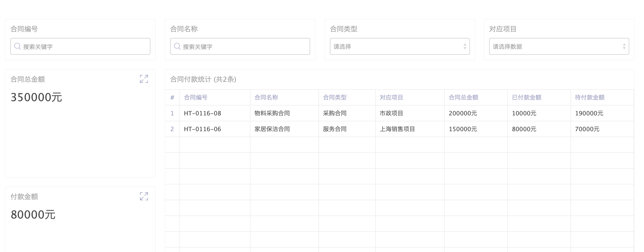Viewport: 644px width, 252px height.
Task: Expand the 付款金额 card to fullscreen
Action: tap(144, 196)
